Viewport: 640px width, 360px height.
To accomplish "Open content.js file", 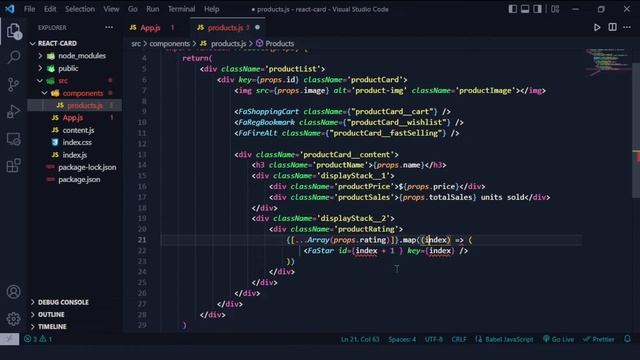I will coord(78,130).
